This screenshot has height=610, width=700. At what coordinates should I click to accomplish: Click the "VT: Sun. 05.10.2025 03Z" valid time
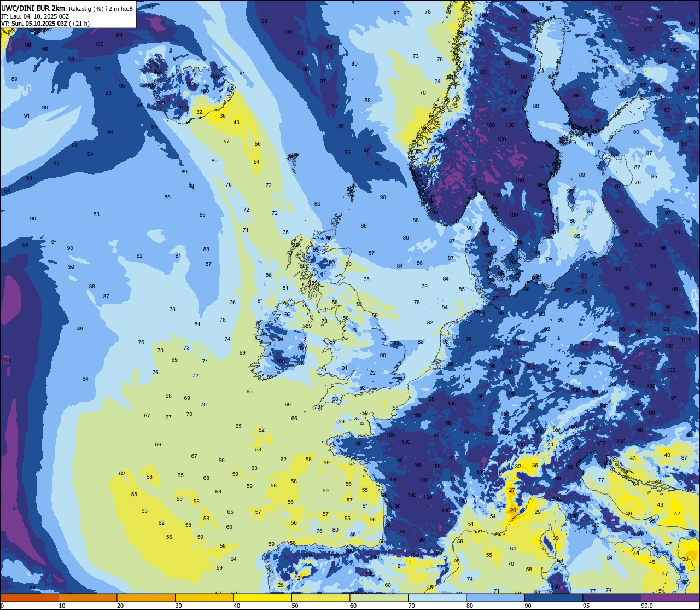[33, 24]
